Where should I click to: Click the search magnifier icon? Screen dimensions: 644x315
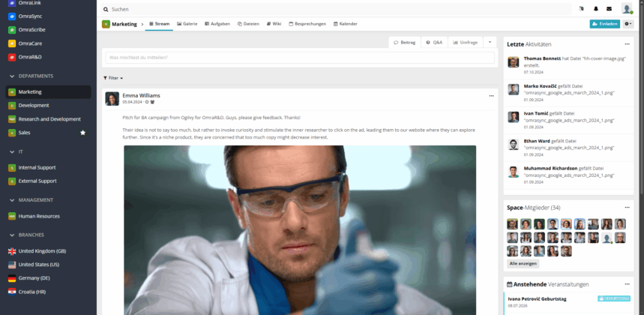pyautogui.click(x=106, y=9)
